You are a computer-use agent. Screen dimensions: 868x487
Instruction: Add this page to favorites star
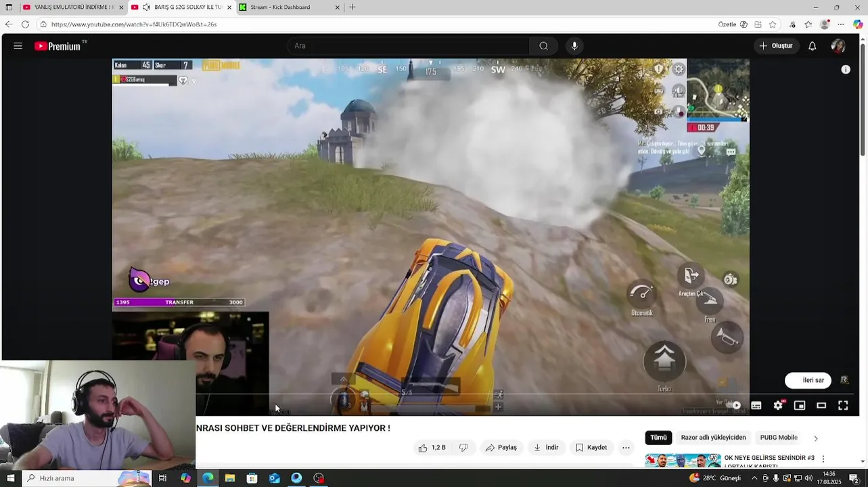773,24
